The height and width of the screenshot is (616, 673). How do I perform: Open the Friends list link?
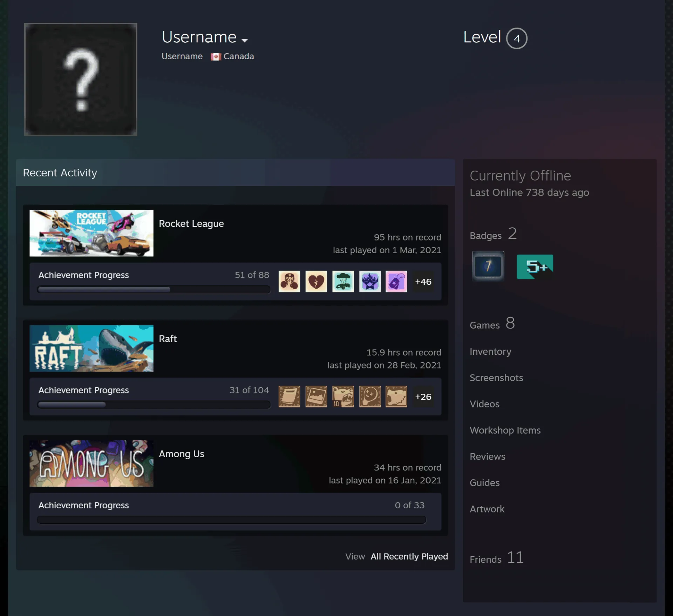coord(497,557)
